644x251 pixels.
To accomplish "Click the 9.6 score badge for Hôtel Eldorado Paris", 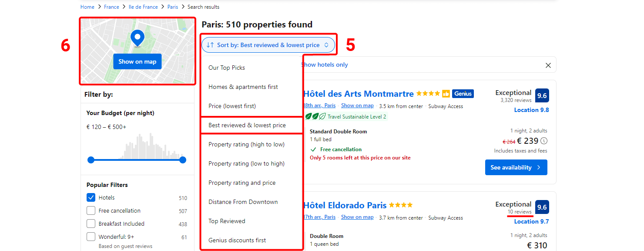I will tap(542, 207).
